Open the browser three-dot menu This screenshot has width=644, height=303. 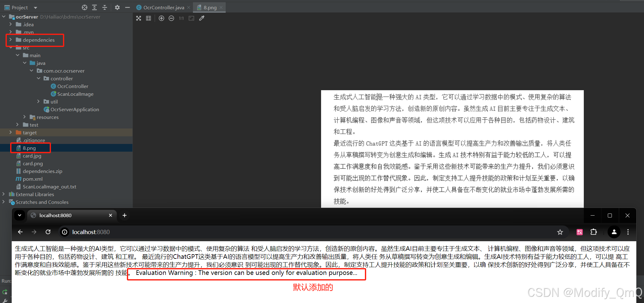click(628, 232)
